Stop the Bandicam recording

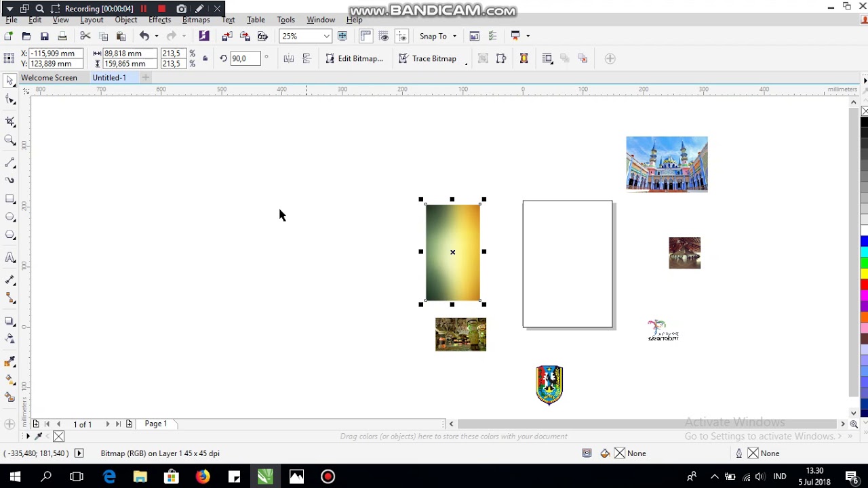(x=161, y=9)
